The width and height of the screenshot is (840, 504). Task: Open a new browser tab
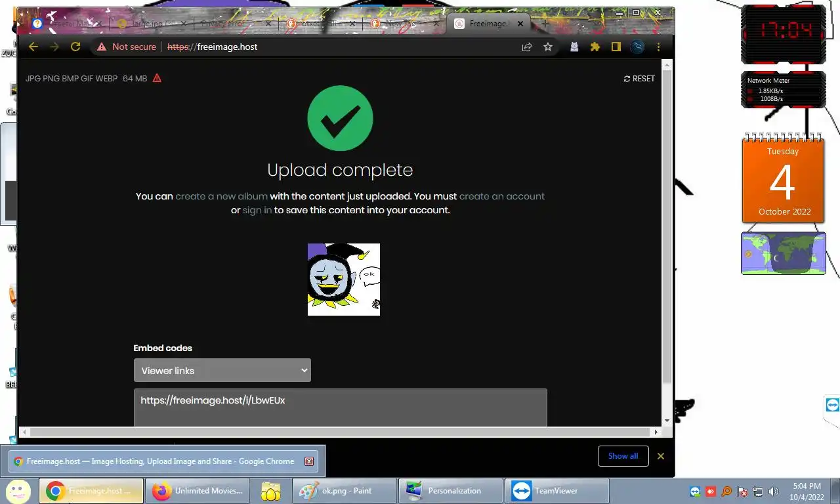coord(544,24)
